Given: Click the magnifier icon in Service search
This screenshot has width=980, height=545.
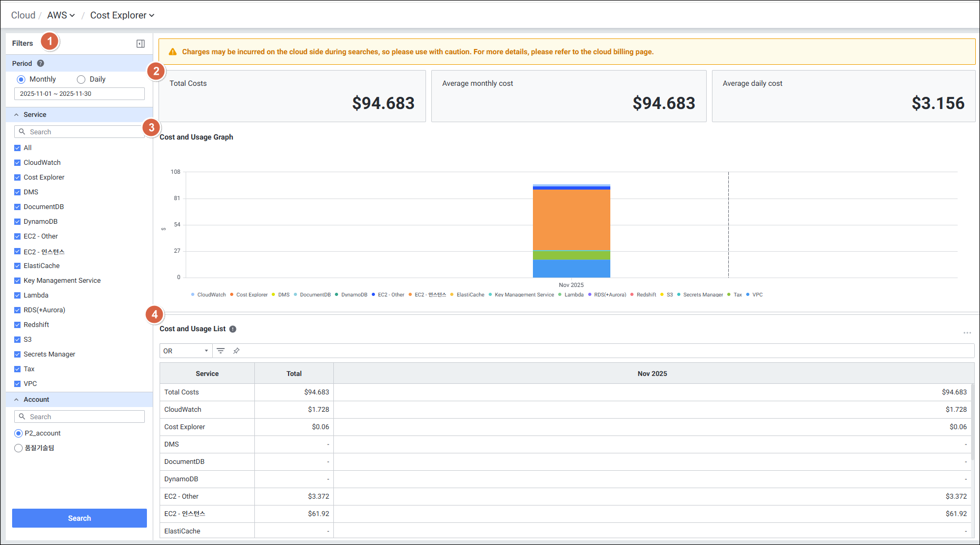Looking at the screenshot, I should pos(22,132).
